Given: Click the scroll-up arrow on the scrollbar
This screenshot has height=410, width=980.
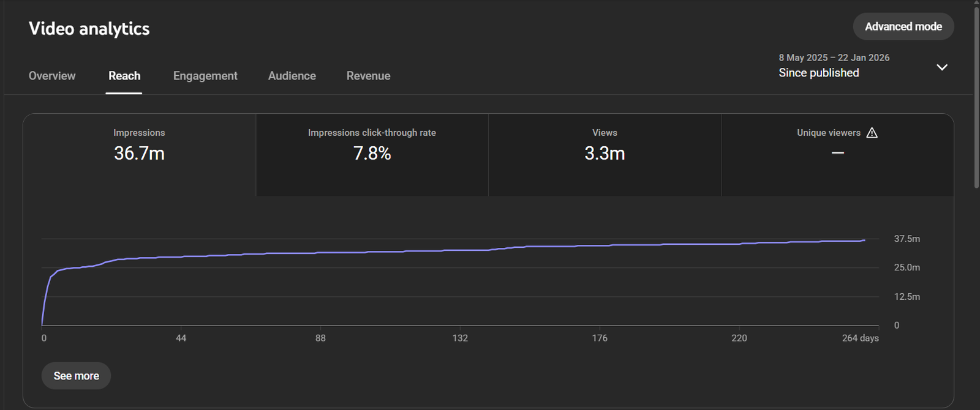Looking at the screenshot, I should [976, 3].
